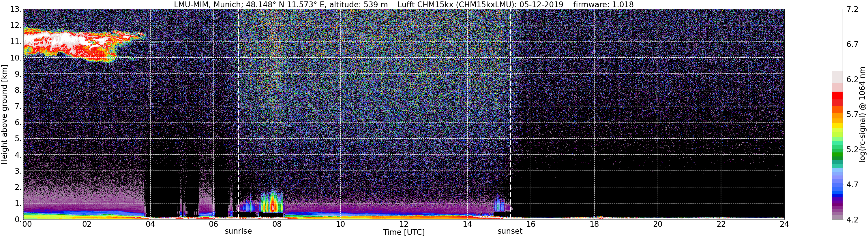Click the 'log(rc-signal) @ 1064 nm' colorbar label

pyautogui.click(x=862, y=114)
